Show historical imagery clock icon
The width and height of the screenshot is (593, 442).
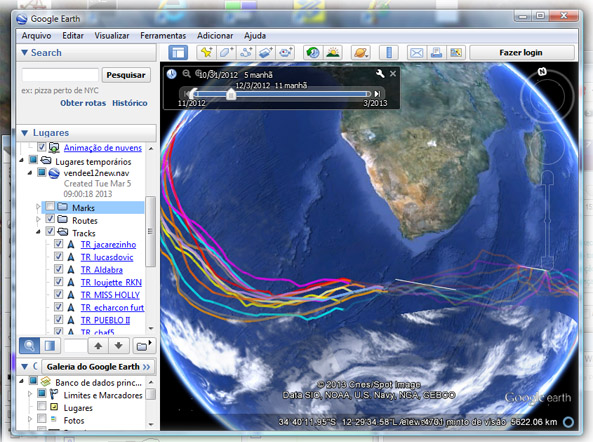coord(313,53)
